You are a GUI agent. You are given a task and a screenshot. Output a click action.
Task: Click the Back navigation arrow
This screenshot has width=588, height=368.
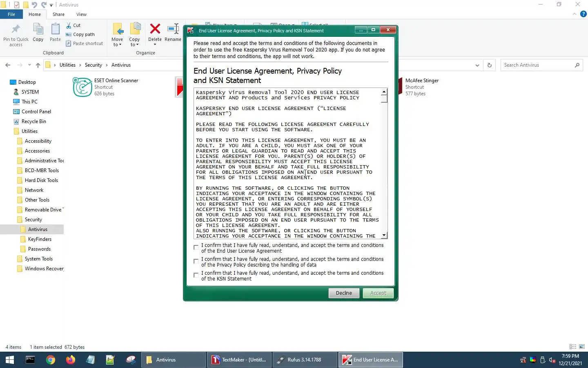8,65
